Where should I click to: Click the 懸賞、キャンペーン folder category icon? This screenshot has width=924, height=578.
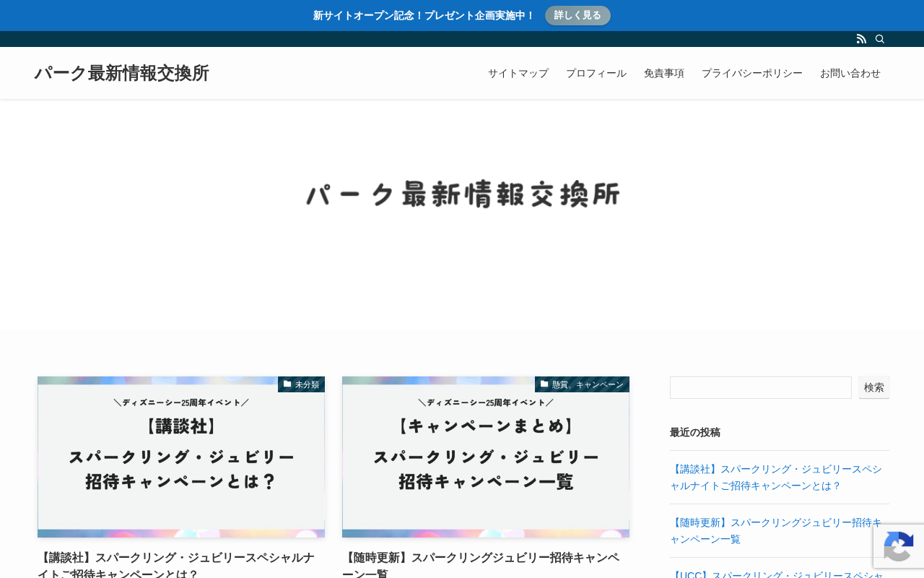coord(544,384)
